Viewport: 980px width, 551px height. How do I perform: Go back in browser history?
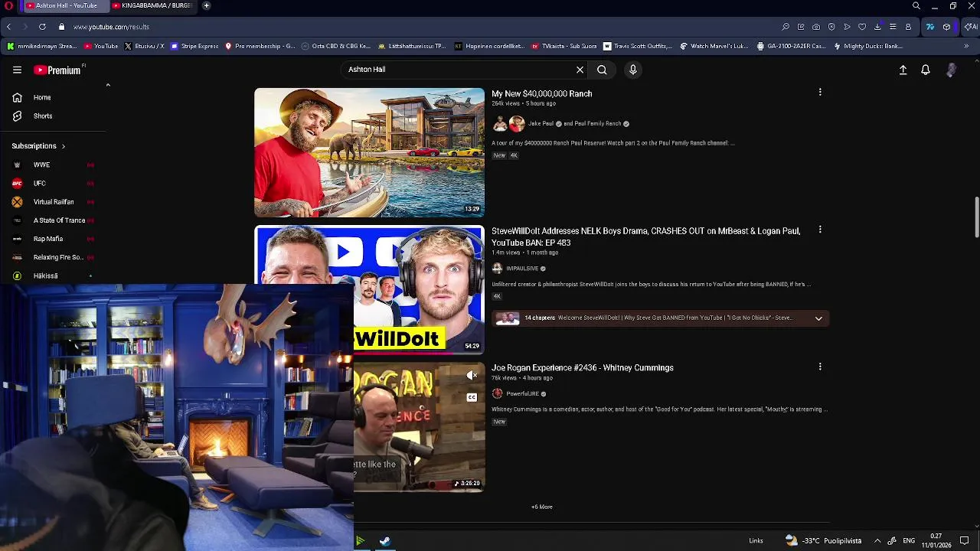coord(8,27)
